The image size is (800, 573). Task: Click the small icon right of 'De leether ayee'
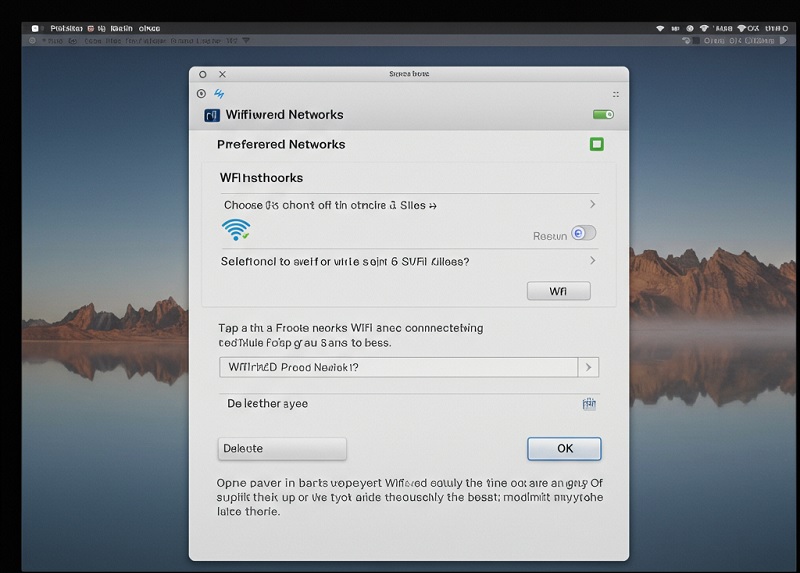(589, 404)
